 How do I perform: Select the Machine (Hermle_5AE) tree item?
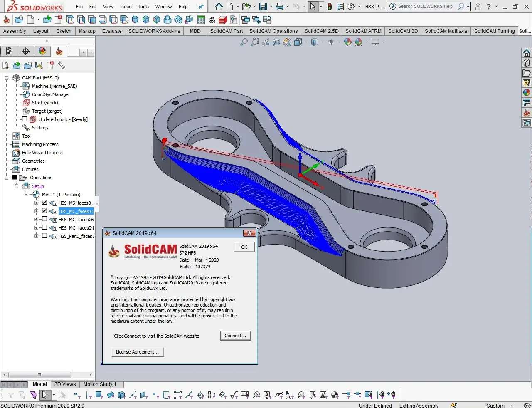(x=54, y=86)
